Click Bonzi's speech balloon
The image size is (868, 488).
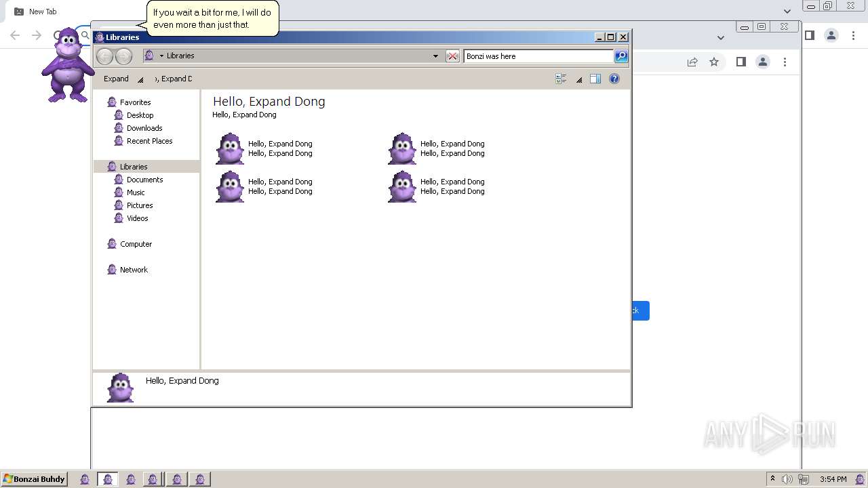[213, 18]
